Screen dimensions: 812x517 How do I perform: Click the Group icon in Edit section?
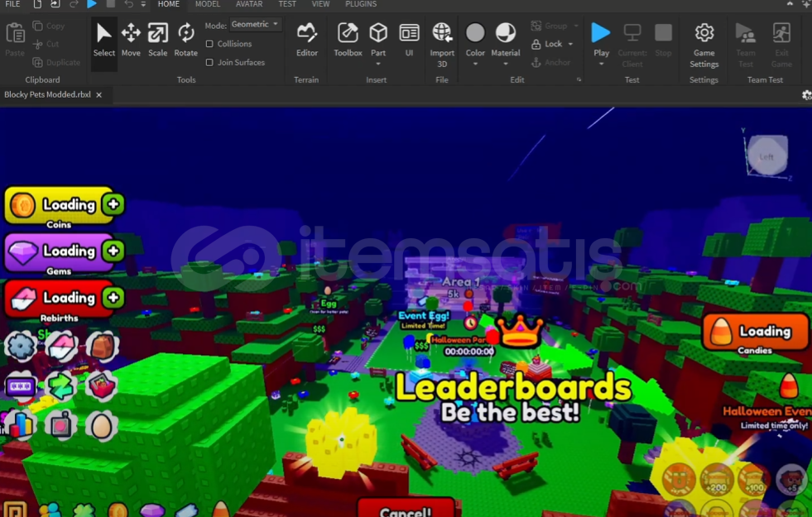click(536, 26)
